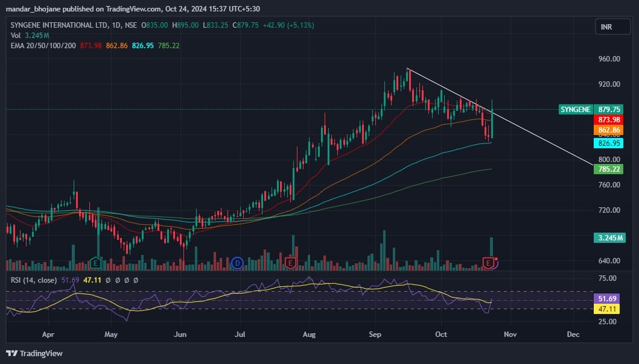639x364 pixels.
Task: Click the Jun label on time axis
Action: pos(180,334)
